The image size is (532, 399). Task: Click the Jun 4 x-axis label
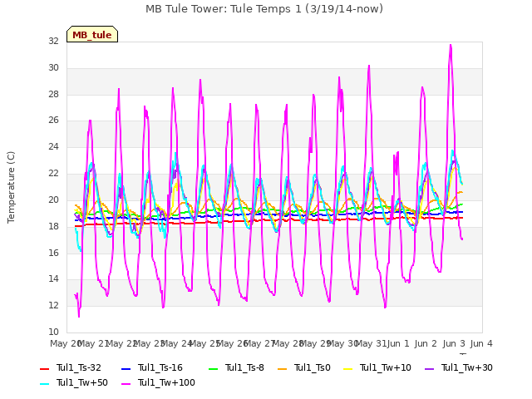[x=481, y=343]
